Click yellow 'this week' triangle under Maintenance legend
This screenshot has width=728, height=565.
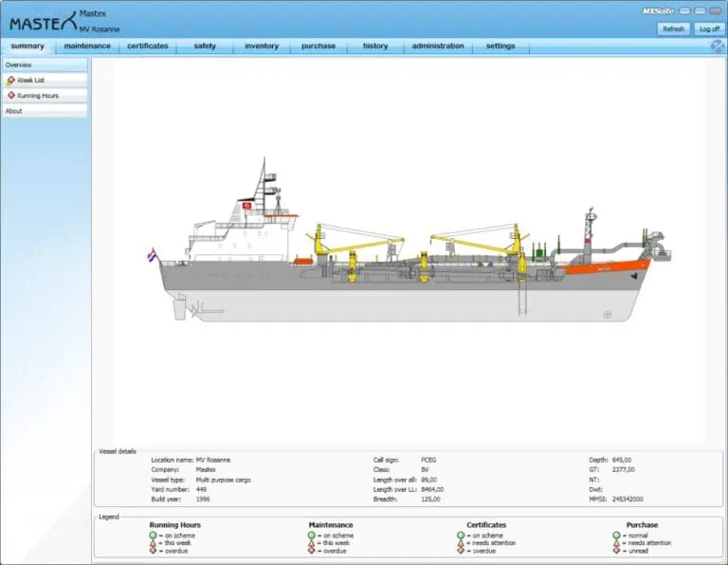[312, 543]
